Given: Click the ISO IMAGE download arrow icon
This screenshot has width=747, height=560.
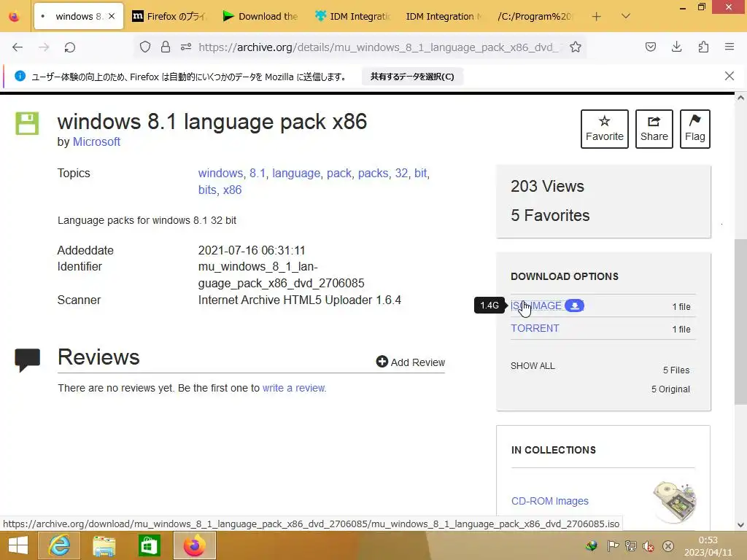Looking at the screenshot, I should click(x=575, y=306).
